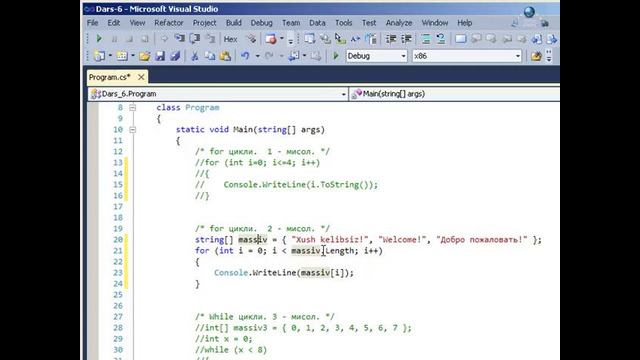640x360 pixels.
Task: Open the Tools menu
Action: (344, 23)
